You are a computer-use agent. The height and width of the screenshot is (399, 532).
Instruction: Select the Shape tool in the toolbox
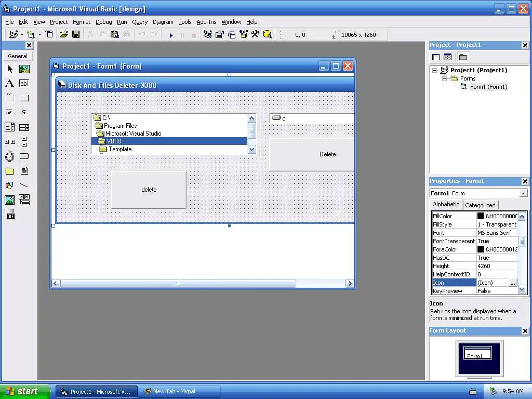[10, 185]
